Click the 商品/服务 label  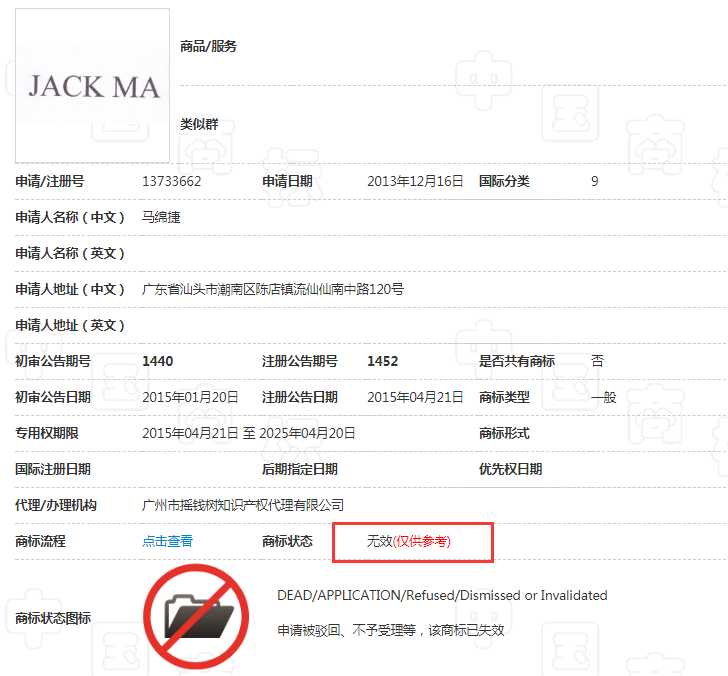pyautogui.click(x=208, y=46)
